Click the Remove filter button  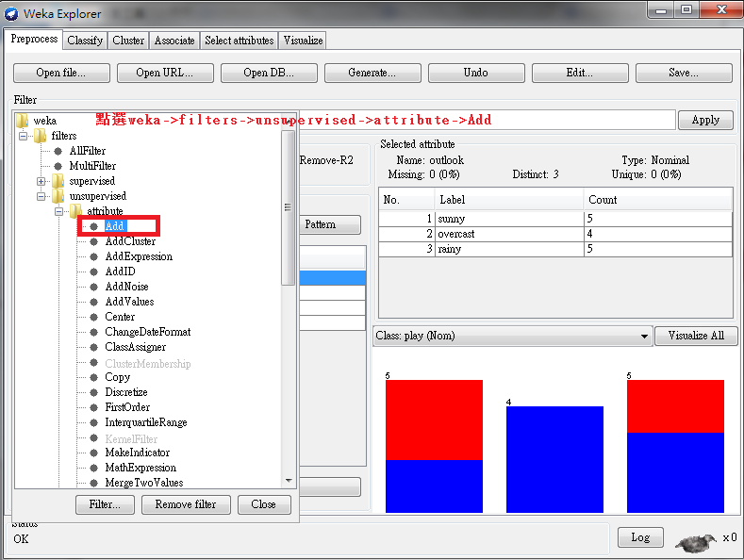pos(186,504)
